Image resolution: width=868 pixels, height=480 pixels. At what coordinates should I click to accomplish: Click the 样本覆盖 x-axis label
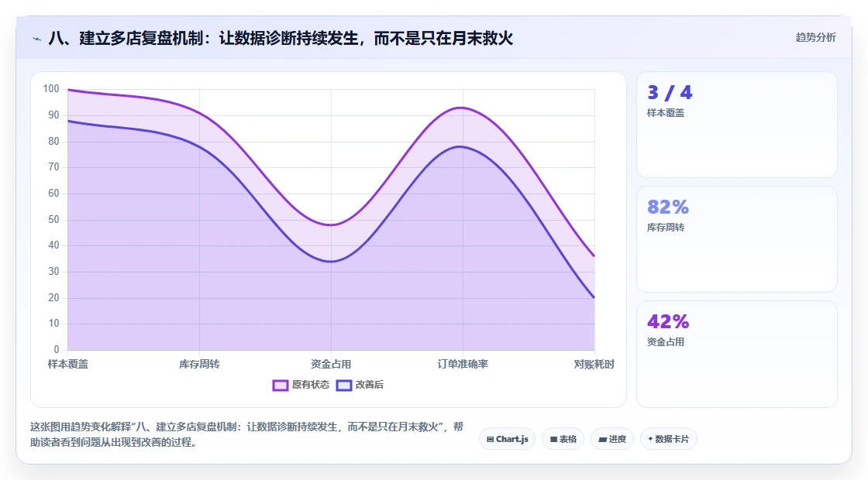point(67,365)
